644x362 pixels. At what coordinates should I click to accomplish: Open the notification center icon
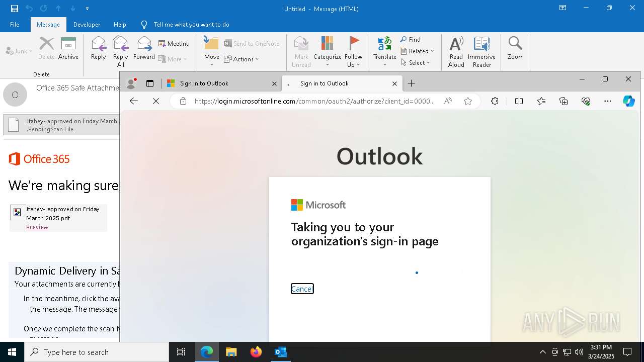pyautogui.click(x=627, y=352)
